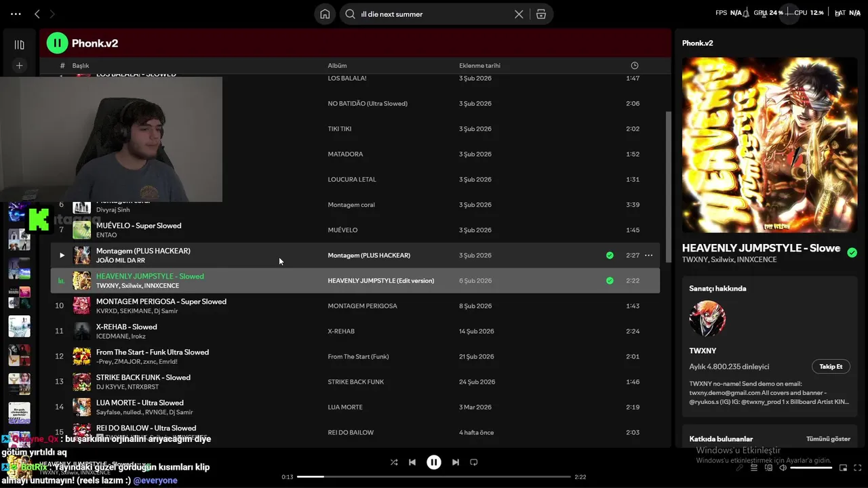868x488 pixels.
Task: Open the Montagem (PLUS HACKEAR) album link
Action: pyautogui.click(x=369, y=256)
